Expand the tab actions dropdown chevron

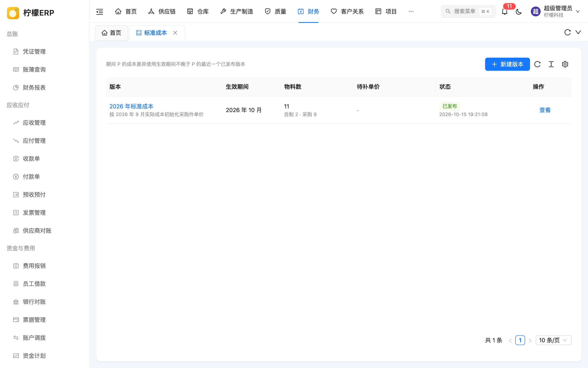(x=578, y=32)
